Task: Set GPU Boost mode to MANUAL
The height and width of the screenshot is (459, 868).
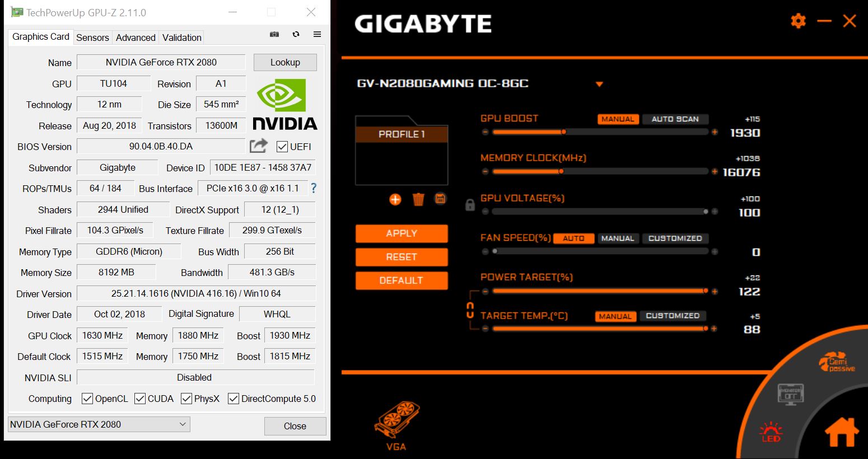Action: click(618, 119)
